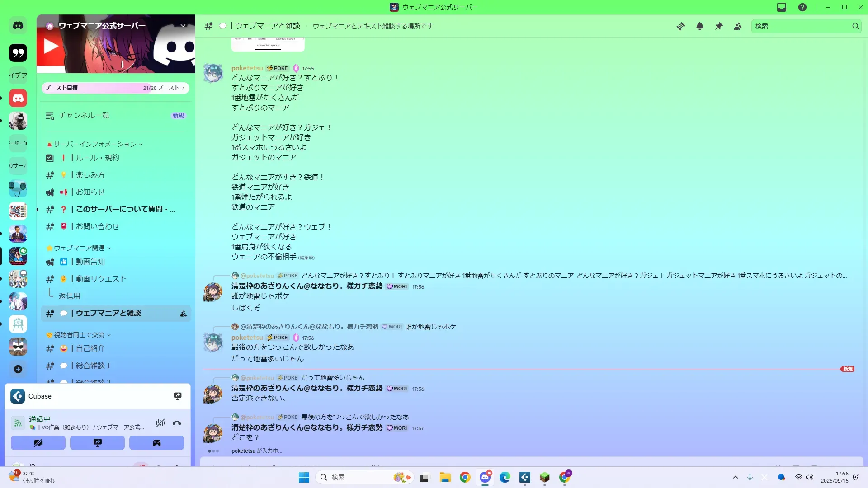Show pinned messages
This screenshot has width=868, height=488.
click(x=719, y=26)
